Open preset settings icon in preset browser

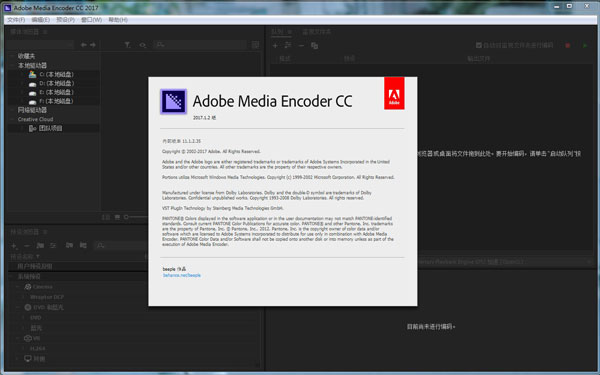pos(53,245)
